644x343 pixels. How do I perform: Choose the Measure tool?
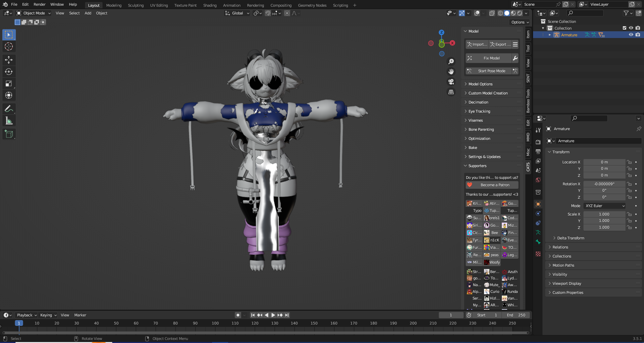(9, 121)
